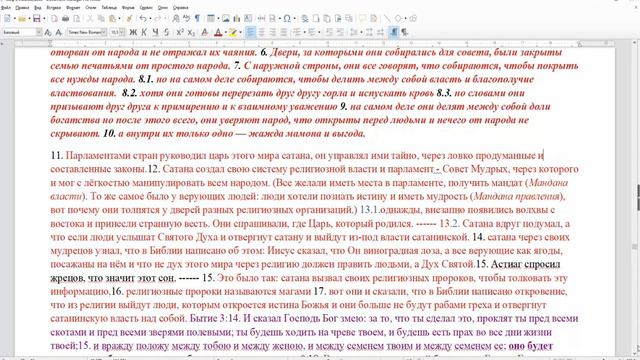Create a new document
The width and height of the screenshot is (640, 360).
(x=7, y=18)
